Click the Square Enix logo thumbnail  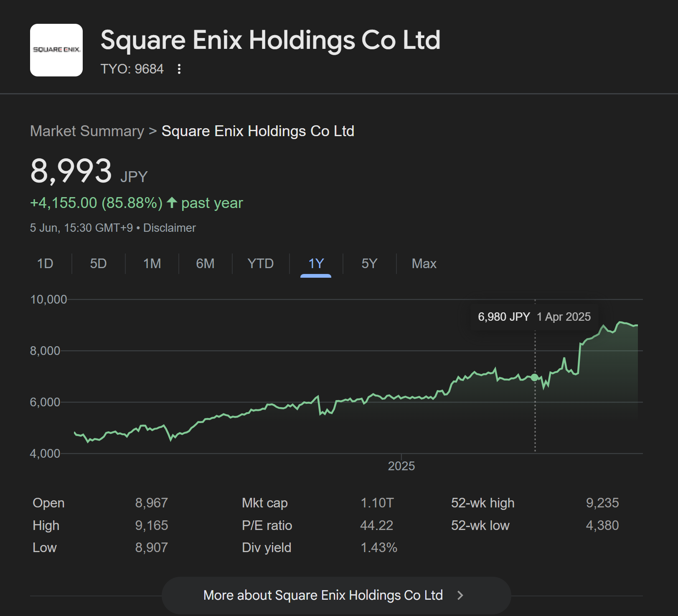[56, 50]
